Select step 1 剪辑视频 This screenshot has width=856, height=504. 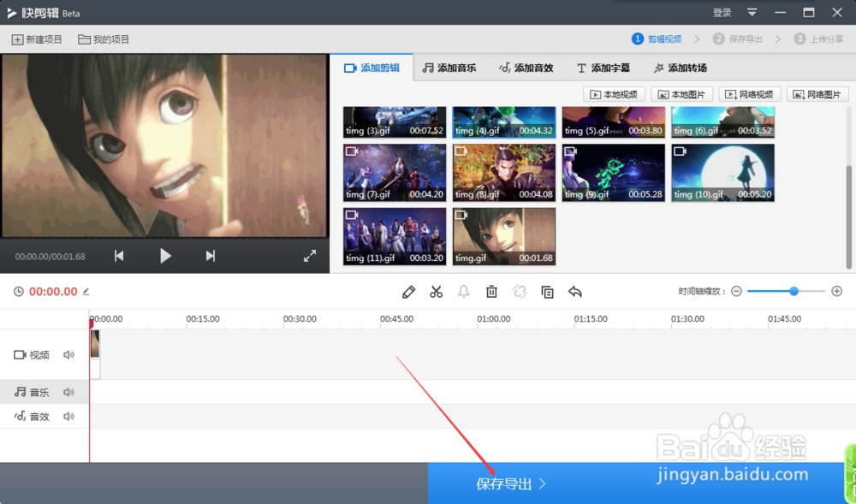point(657,39)
